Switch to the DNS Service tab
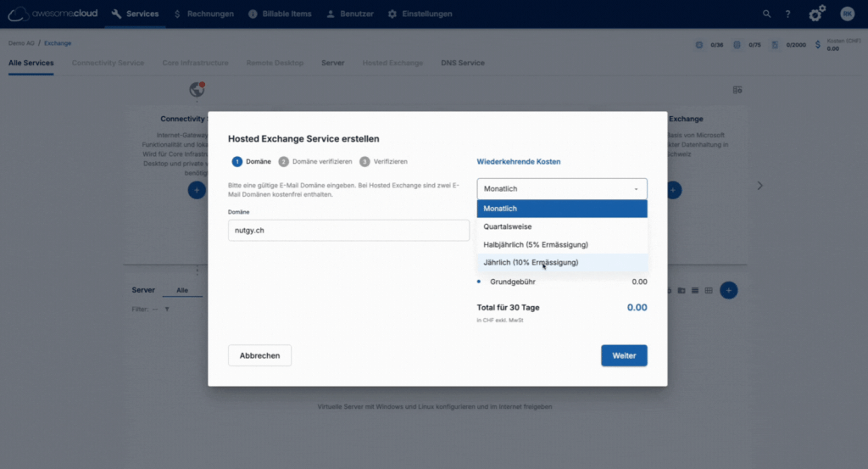This screenshot has width=868, height=469. [x=463, y=63]
